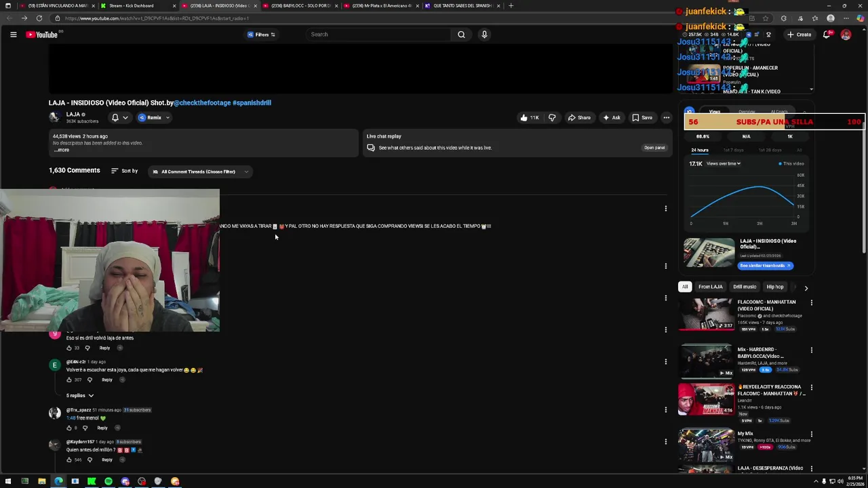Expand the 5 replies thread

80,395
